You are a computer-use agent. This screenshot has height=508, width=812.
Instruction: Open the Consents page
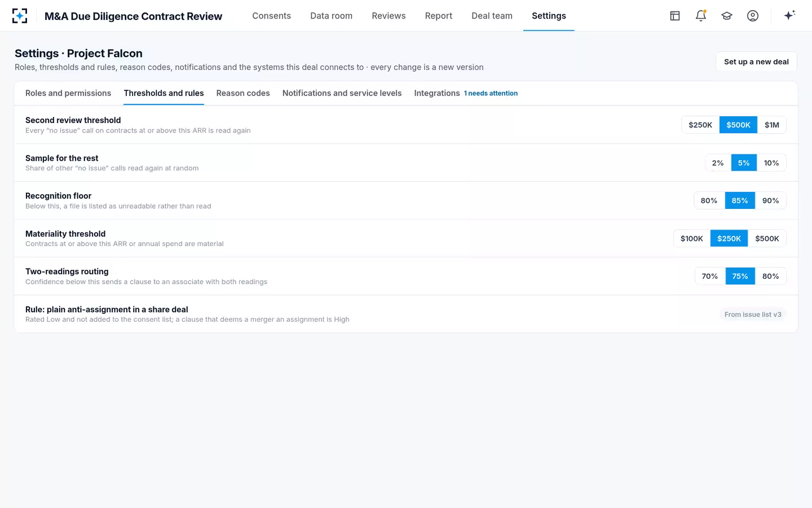[272, 16]
